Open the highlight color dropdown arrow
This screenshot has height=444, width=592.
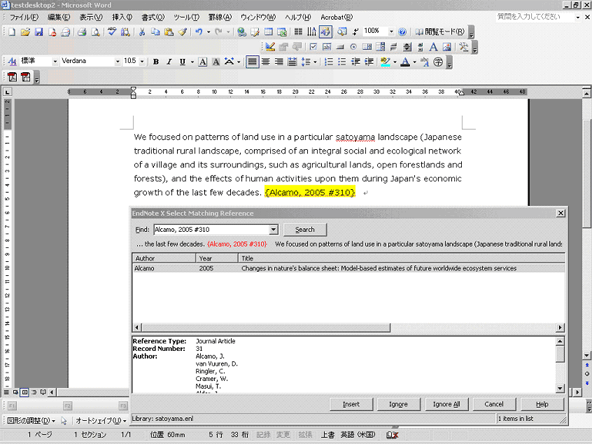point(395,62)
